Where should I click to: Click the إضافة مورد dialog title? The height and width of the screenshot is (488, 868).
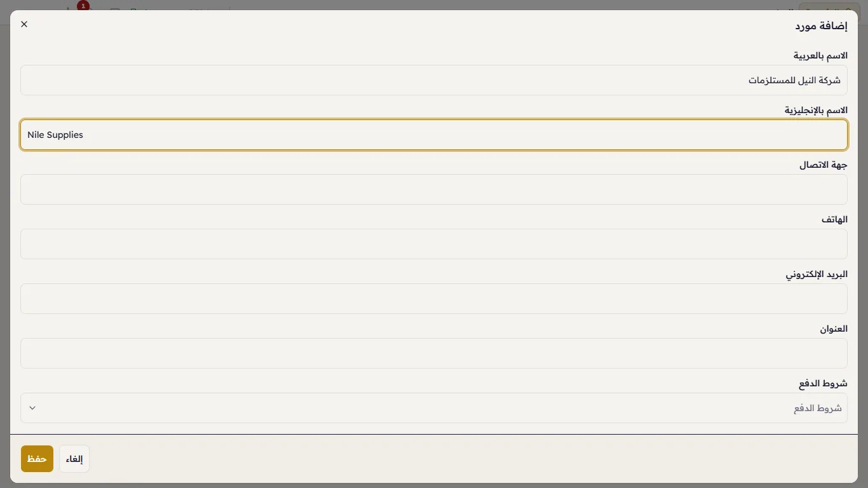click(x=822, y=26)
